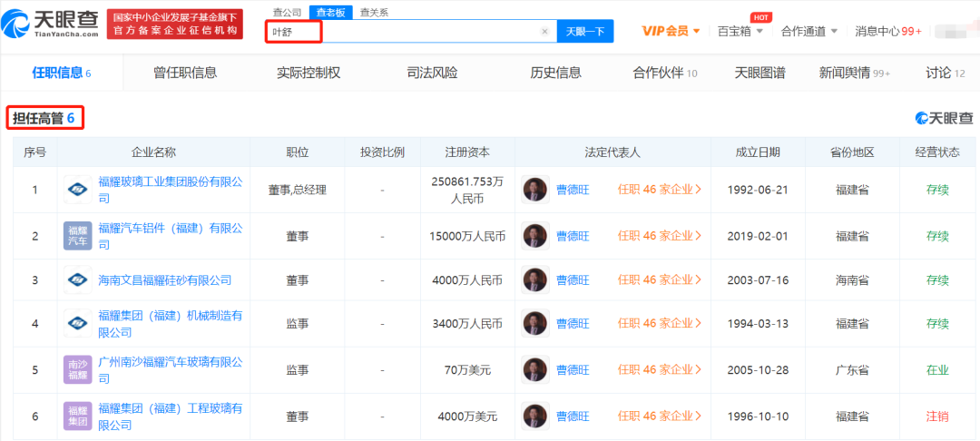
Task: Open the 实际控制权 tab
Action: pos(309,73)
